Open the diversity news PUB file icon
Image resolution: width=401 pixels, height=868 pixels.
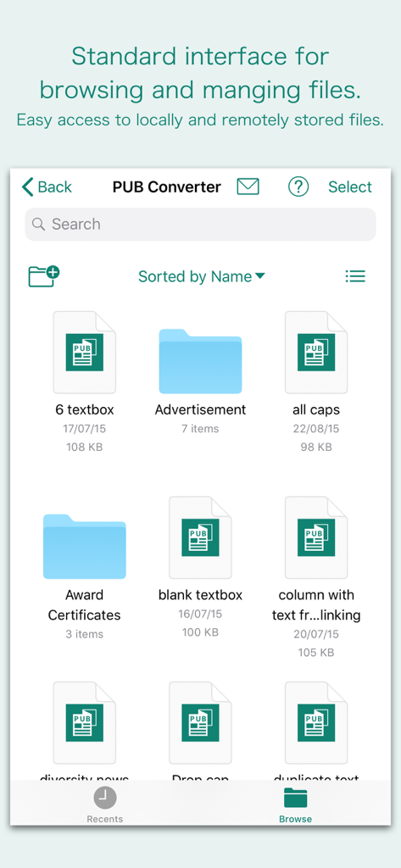point(84,723)
